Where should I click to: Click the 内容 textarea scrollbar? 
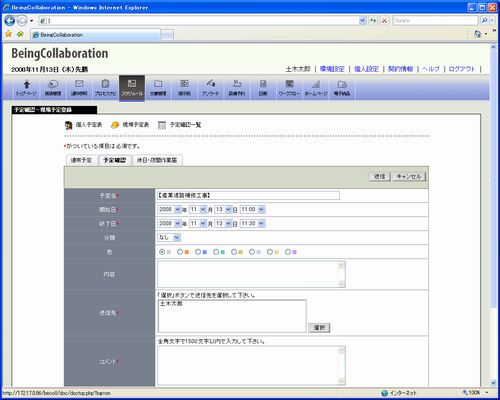(x=341, y=274)
